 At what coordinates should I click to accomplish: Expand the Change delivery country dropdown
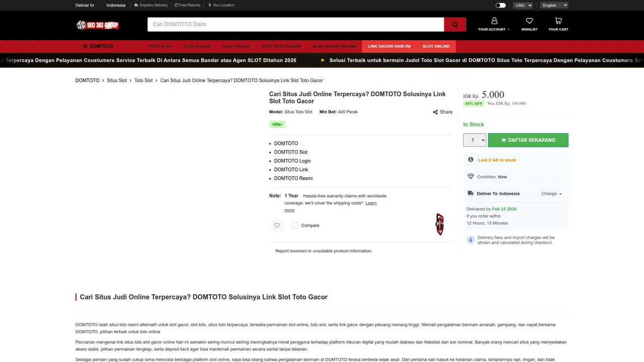pyautogui.click(x=551, y=194)
